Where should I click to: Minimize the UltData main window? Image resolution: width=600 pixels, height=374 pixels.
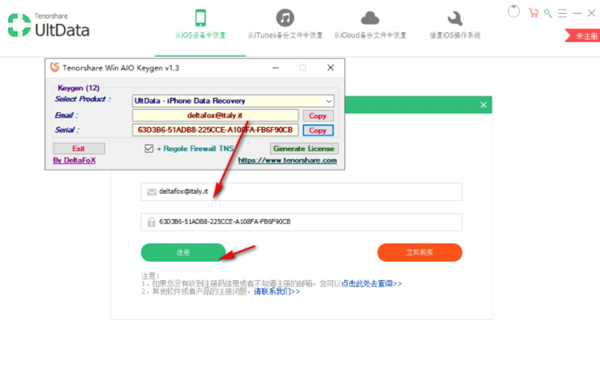(x=577, y=13)
